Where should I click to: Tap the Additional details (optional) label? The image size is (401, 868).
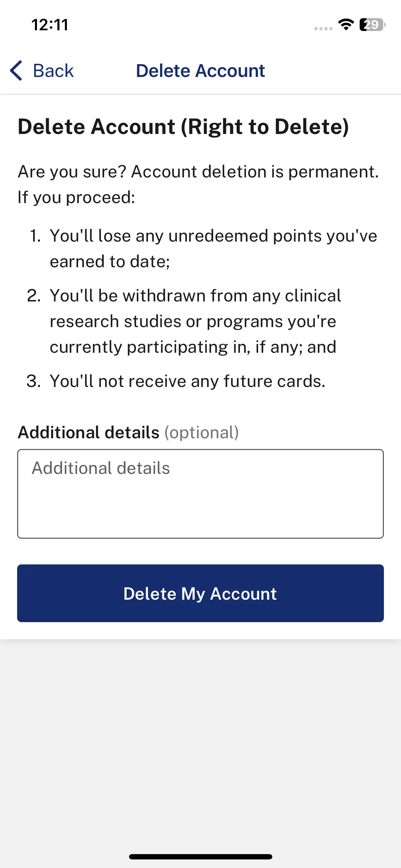pyautogui.click(x=128, y=432)
